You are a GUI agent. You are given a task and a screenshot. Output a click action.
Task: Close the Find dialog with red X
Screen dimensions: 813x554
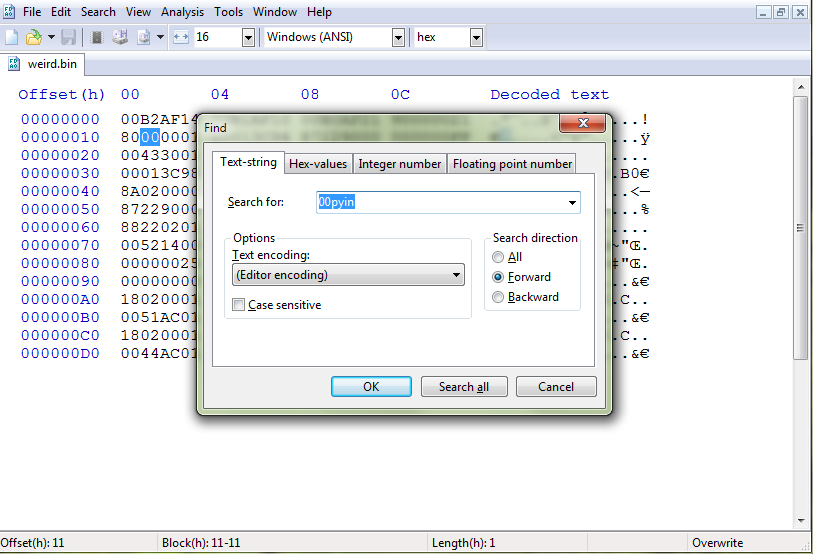click(x=582, y=123)
